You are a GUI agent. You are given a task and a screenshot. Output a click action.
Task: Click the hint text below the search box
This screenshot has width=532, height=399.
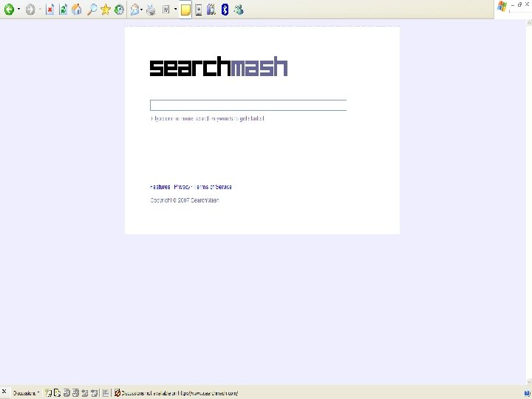tap(208, 118)
